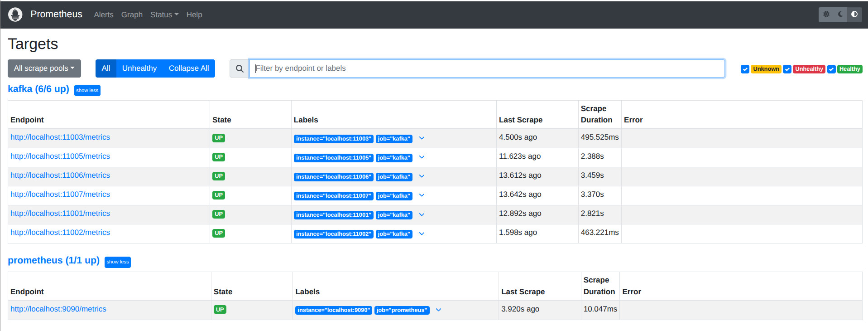
Task: Open endpoint http://localhost:11002/metrics
Action: tap(60, 233)
